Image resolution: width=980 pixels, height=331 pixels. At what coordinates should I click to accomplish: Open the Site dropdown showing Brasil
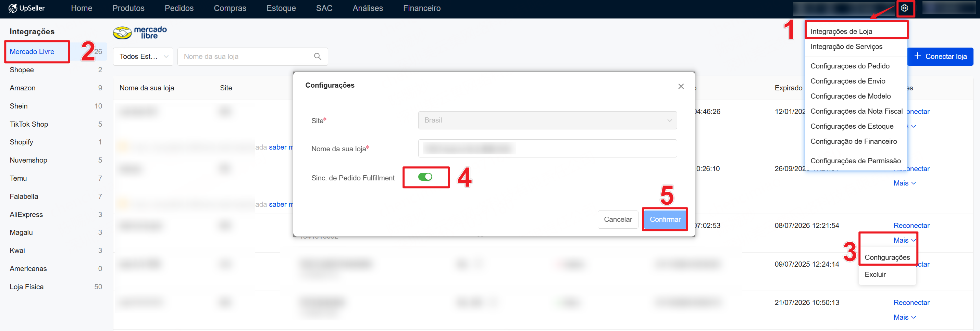pos(547,120)
